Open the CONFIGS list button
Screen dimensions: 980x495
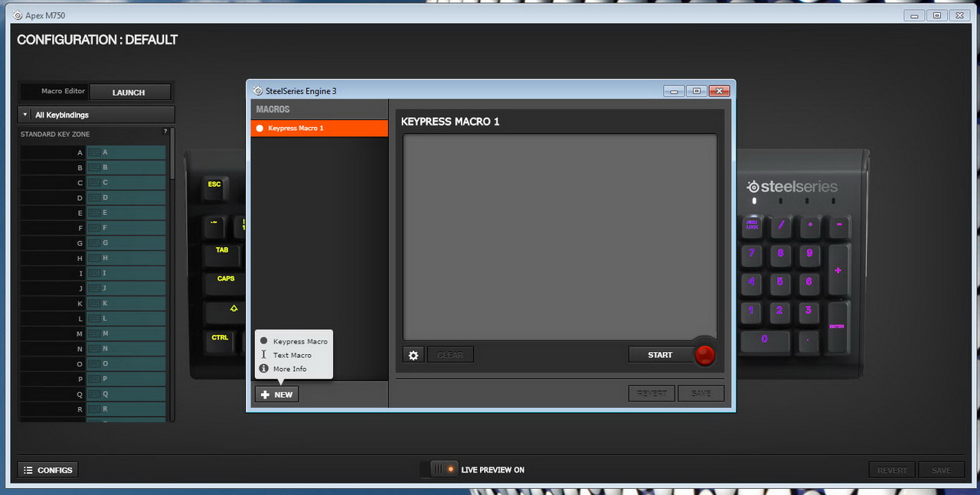[47, 470]
